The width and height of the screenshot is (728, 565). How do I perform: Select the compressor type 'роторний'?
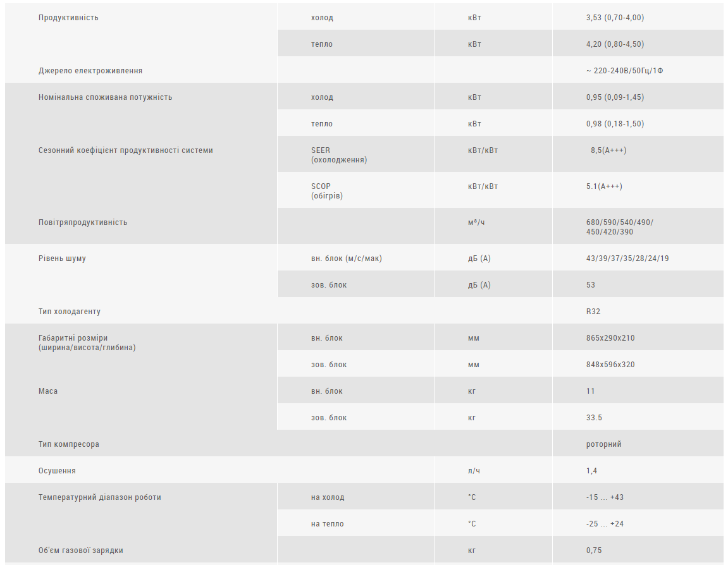click(x=603, y=444)
